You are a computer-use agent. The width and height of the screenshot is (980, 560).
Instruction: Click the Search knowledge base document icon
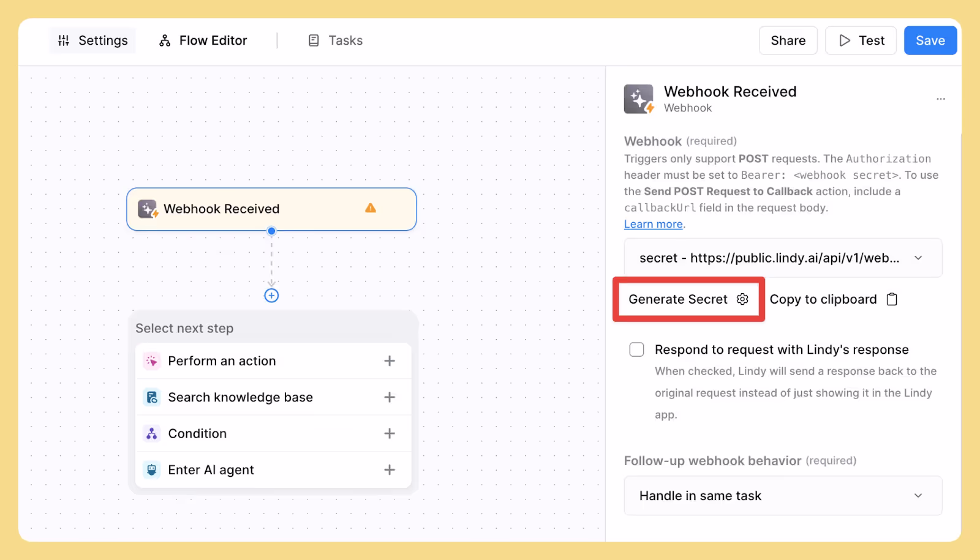pos(152,397)
